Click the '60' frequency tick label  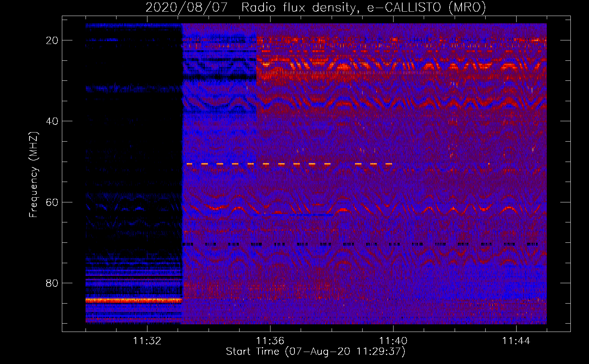[52, 202]
